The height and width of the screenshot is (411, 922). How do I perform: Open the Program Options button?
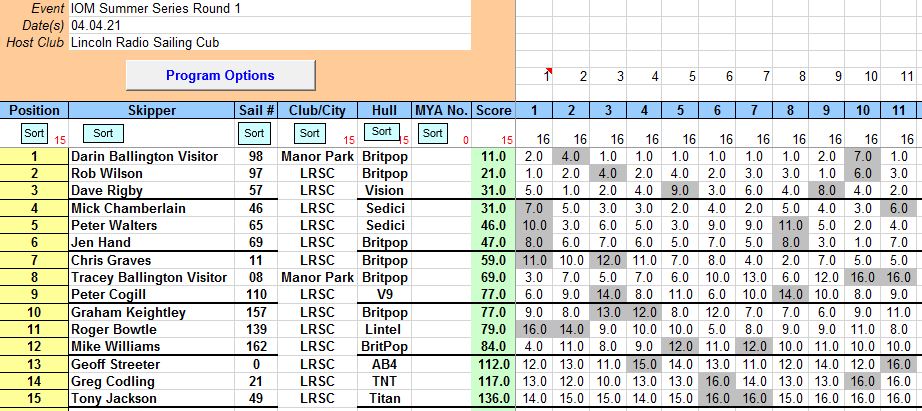(x=220, y=75)
